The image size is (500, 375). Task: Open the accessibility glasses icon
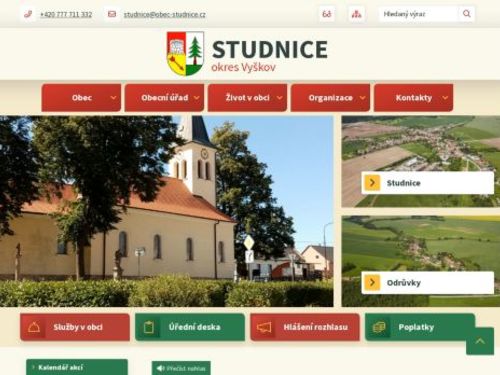[x=327, y=14]
